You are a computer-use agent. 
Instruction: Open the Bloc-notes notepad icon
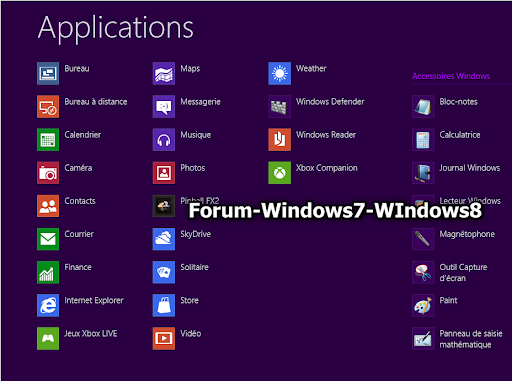pos(423,106)
